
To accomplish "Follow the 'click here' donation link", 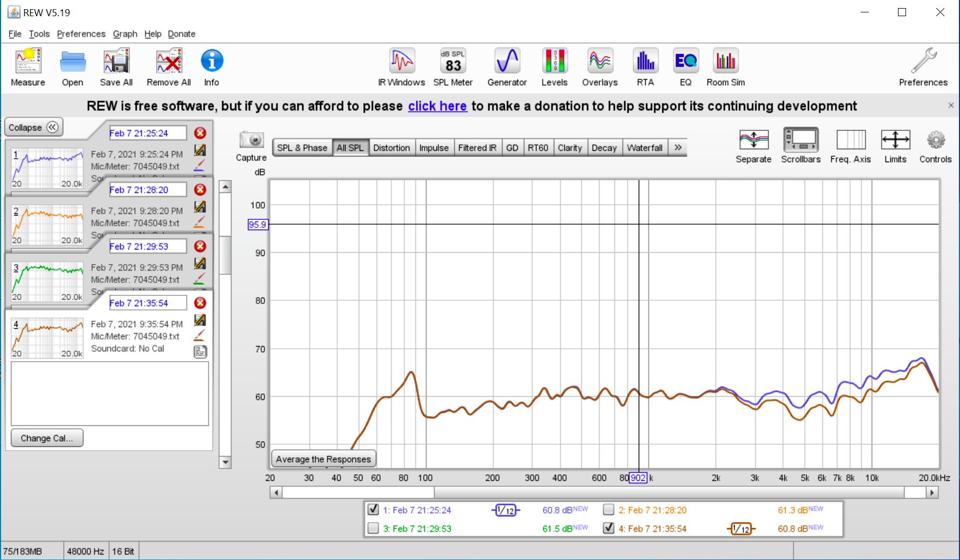I will pos(437,106).
